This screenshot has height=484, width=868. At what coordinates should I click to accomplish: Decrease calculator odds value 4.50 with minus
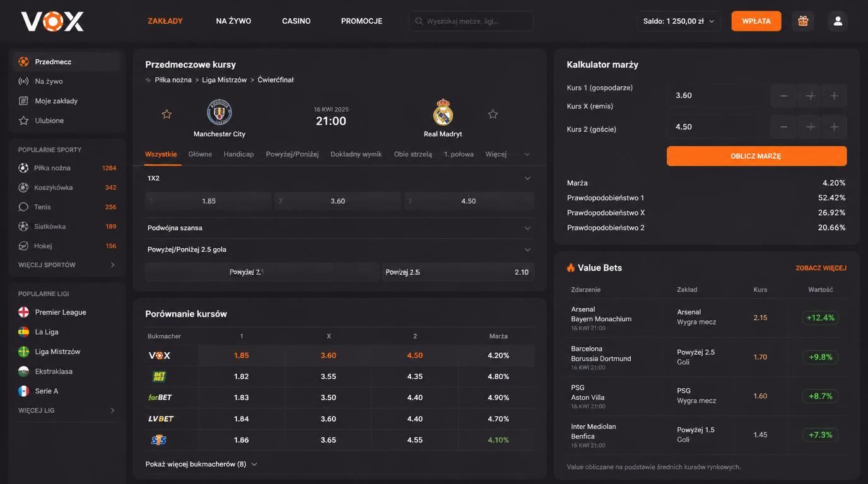[783, 127]
